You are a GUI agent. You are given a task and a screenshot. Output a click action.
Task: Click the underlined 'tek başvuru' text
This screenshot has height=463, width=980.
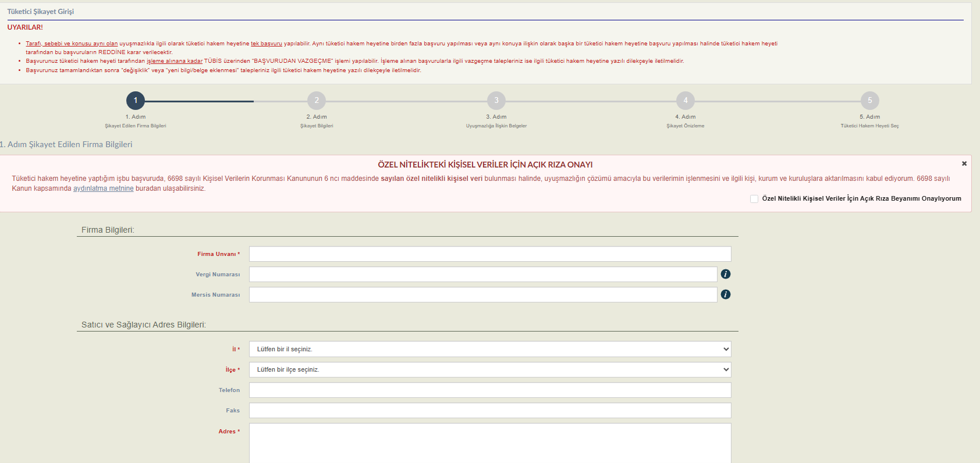tap(267, 44)
